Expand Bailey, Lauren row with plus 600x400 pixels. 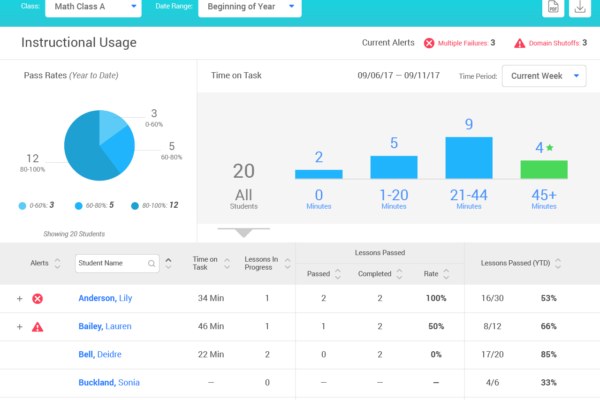pyautogui.click(x=20, y=327)
